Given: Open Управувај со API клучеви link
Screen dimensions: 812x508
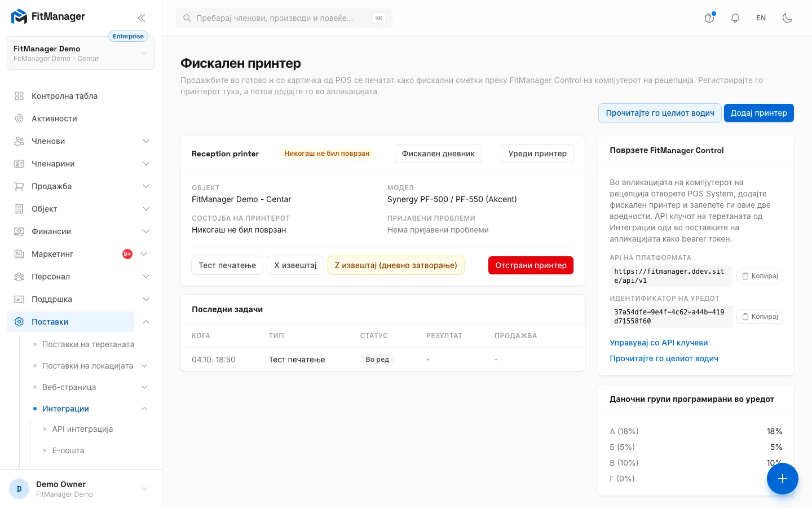Looking at the screenshot, I should [659, 343].
